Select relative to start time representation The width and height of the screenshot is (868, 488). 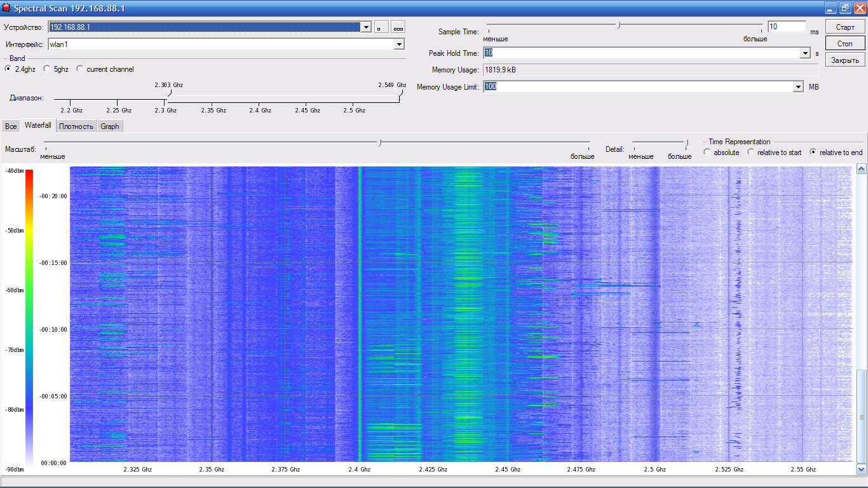(751, 152)
